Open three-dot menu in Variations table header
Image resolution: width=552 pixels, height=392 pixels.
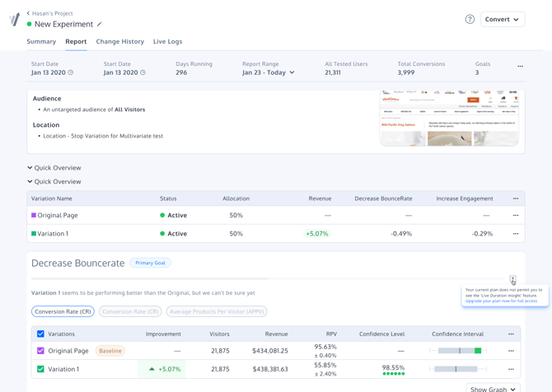pos(511,334)
